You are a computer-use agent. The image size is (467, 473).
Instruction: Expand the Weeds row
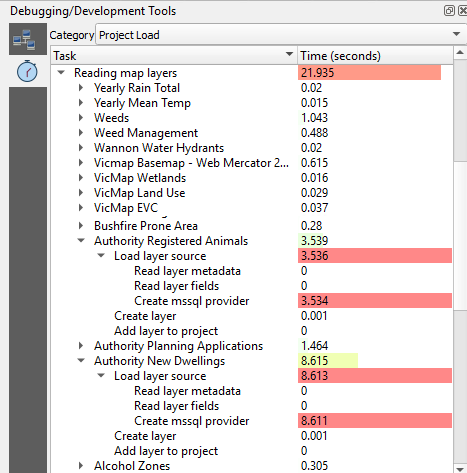[81, 118]
